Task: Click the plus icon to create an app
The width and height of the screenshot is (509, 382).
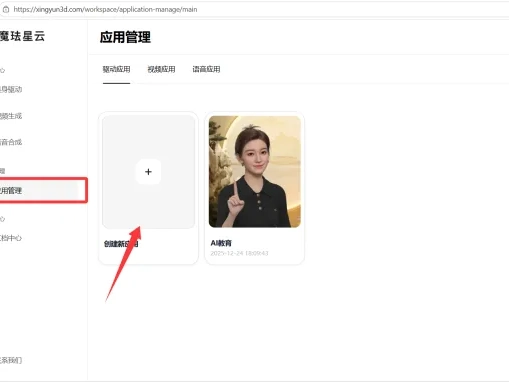Action: pyautogui.click(x=148, y=172)
